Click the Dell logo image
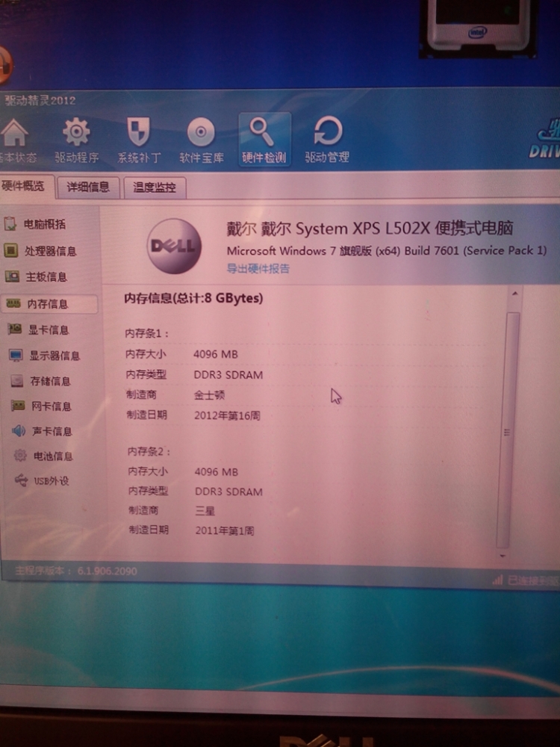This screenshot has height=747, width=560. coord(174,247)
